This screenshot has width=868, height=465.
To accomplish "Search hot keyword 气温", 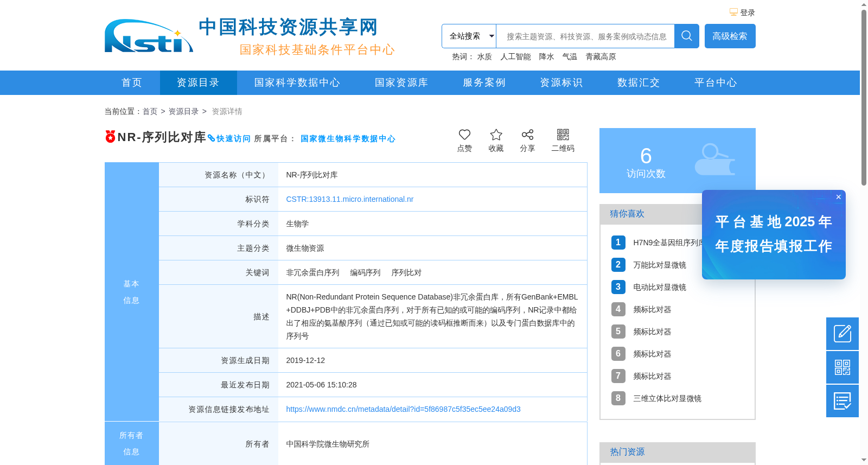I will (570, 56).
